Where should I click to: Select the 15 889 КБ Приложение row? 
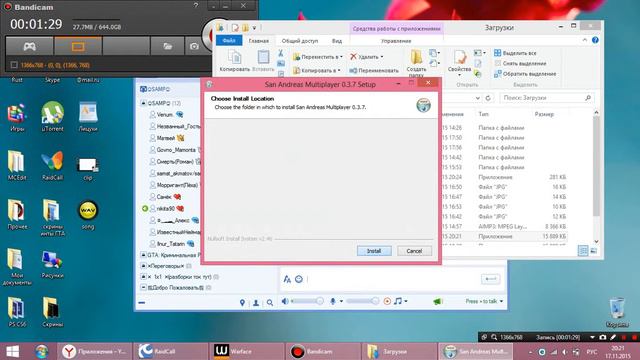pos(504,236)
